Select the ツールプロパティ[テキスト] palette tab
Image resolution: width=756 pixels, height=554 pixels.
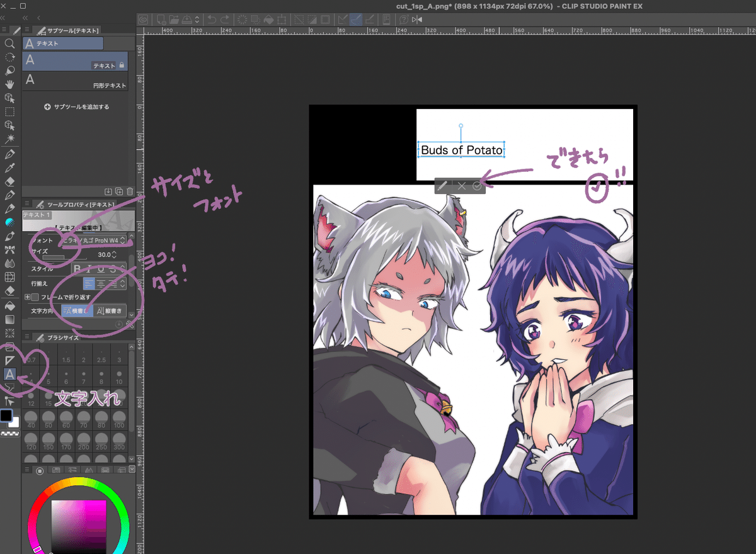click(75, 204)
